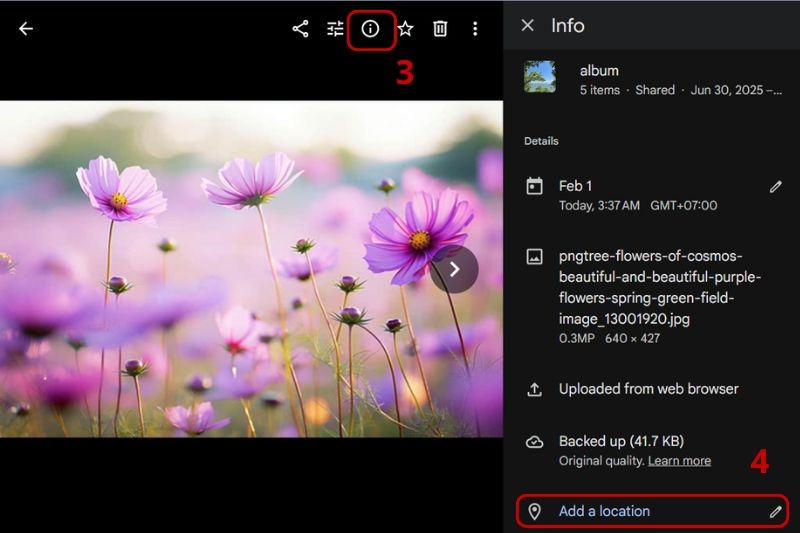Close the Info panel
The height and width of the screenshot is (533, 800).
tap(528, 25)
